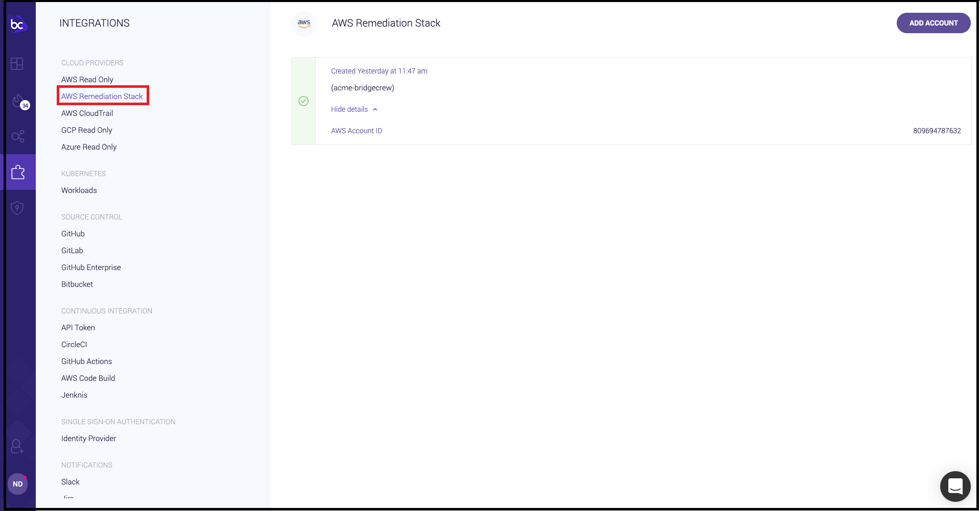Image resolution: width=980 pixels, height=511 pixels.
Task: Click Created Yesterday at 11:47 am text
Action: point(379,71)
